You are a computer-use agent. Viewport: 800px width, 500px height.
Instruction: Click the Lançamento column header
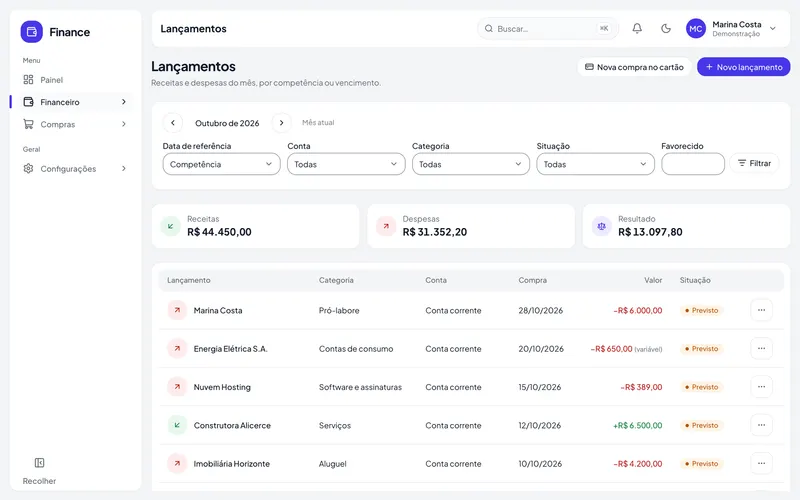click(x=188, y=280)
